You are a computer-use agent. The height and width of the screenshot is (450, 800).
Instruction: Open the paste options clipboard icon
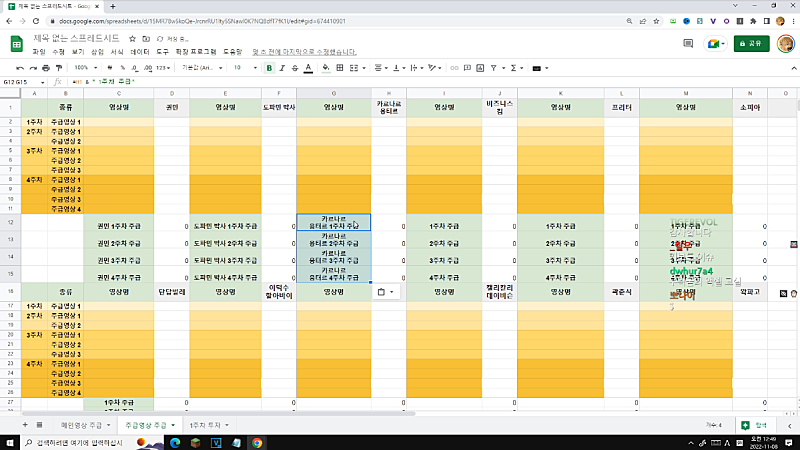point(381,292)
